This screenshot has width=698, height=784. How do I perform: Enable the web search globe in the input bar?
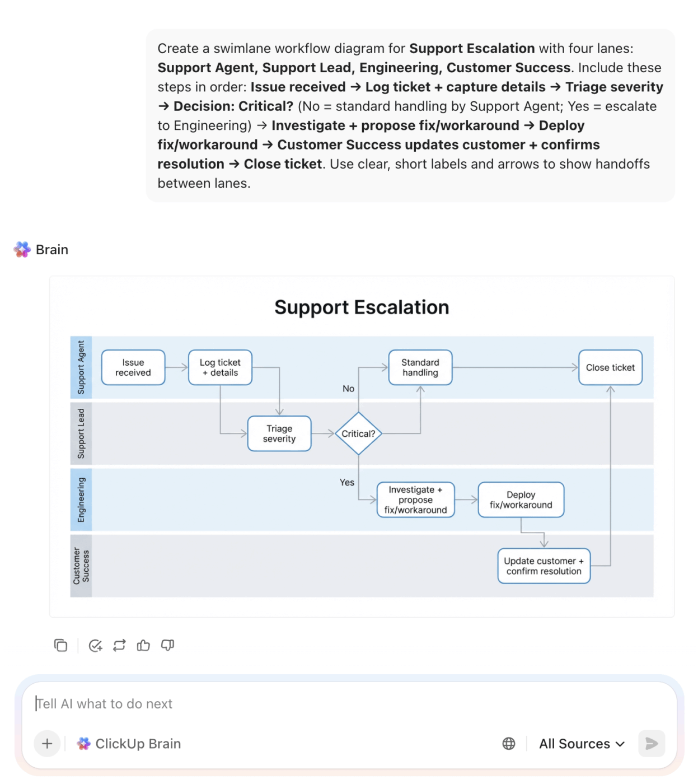(509, 744)
